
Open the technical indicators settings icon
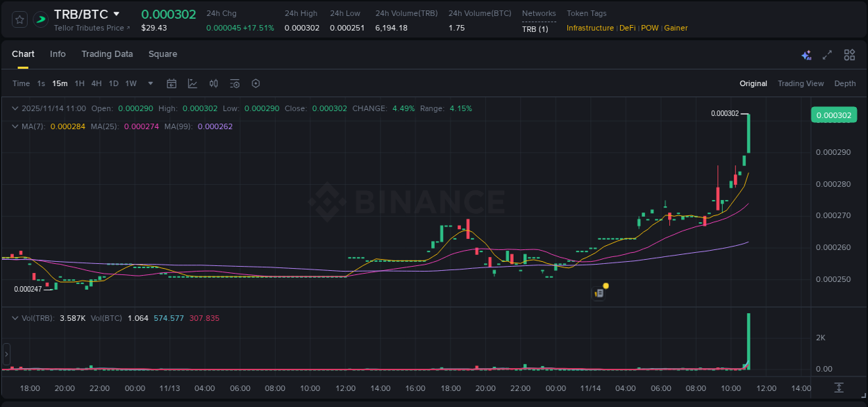pos(234,83)
